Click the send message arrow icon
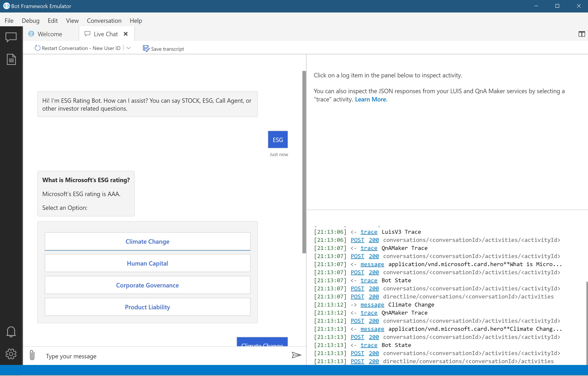This screenshot has width=588, height=376. (x=296, y=355)
